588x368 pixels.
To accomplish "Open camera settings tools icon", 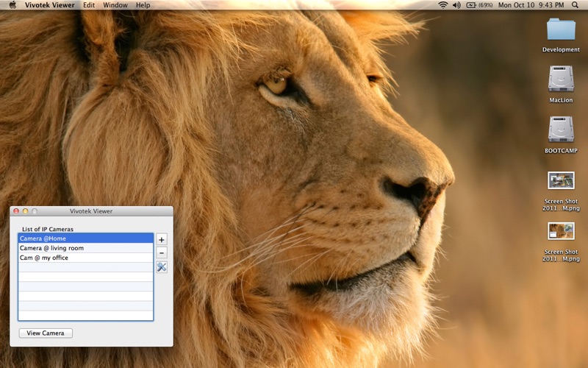I will pos(162,267).
